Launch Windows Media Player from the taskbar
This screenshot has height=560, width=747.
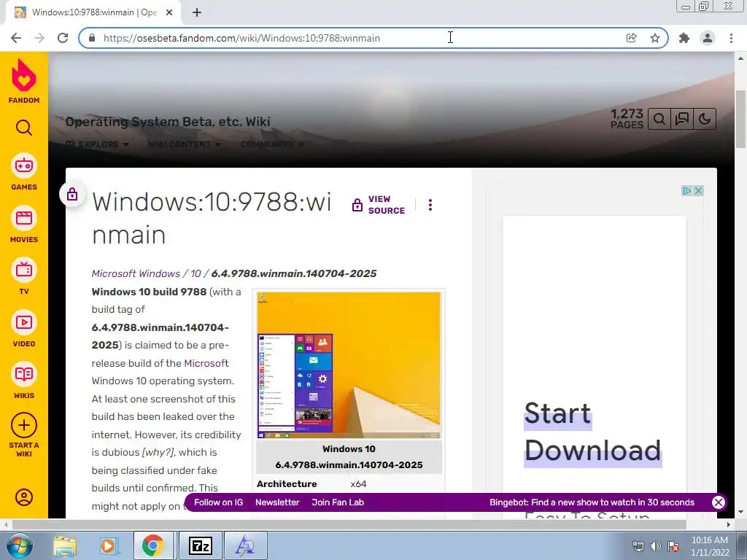click(x=109, y=545)
